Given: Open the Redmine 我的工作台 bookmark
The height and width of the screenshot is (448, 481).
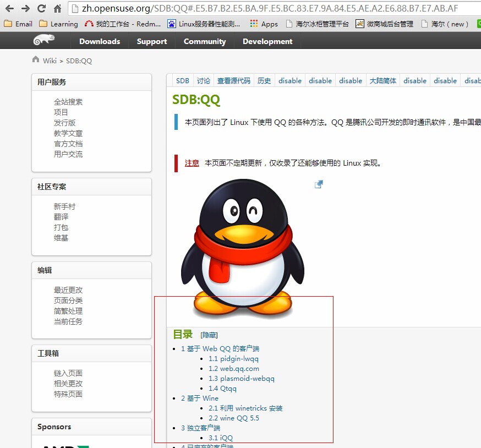Looking at the screenshot, I should (123, 24).
